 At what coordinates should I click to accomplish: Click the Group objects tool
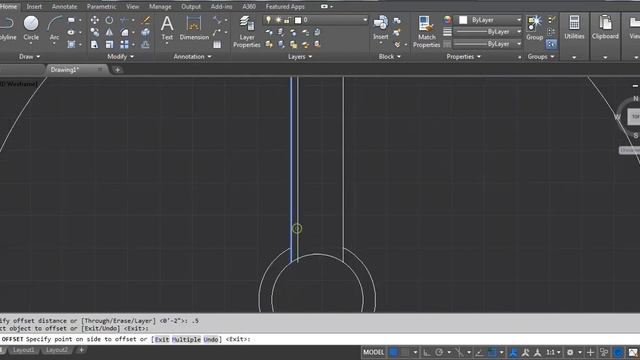point(534,28)
